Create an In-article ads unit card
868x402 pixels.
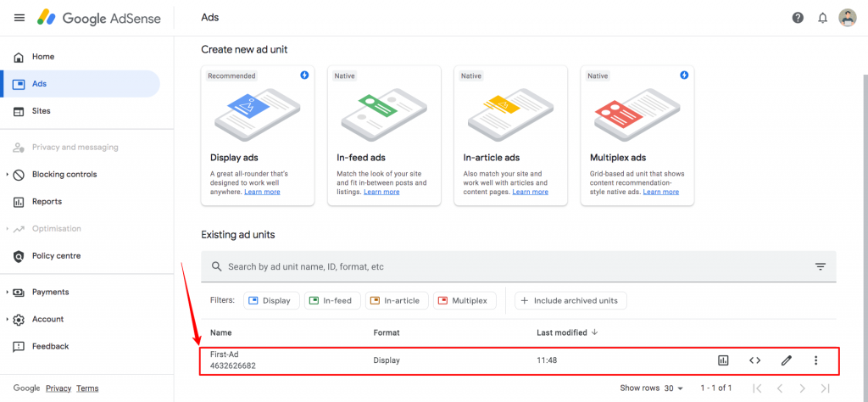[x=510, y=136]
